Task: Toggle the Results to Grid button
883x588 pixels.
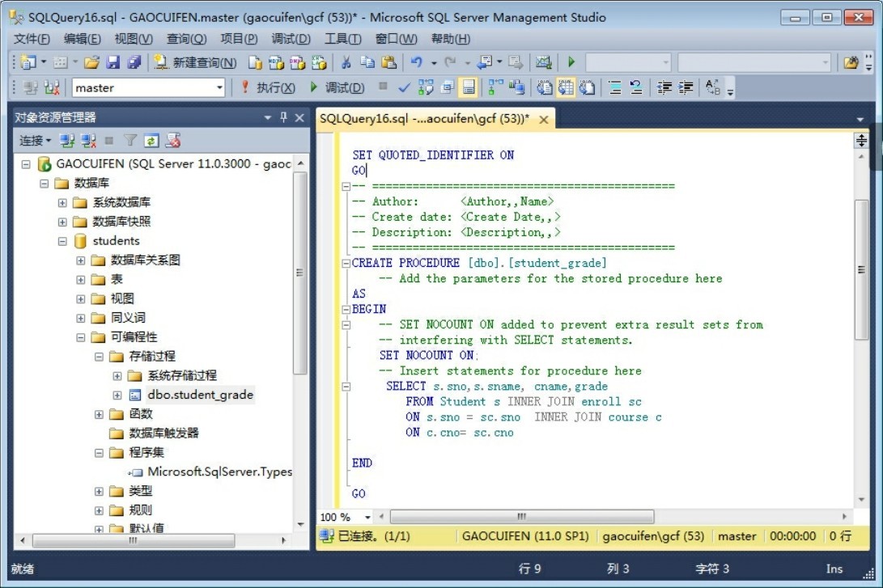Action: [x=565, y=87]
